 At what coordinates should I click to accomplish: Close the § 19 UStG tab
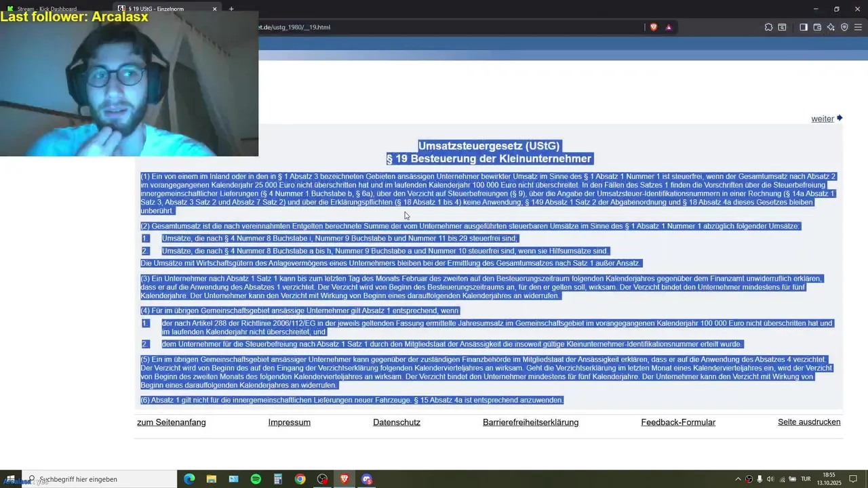click(215, 9)
